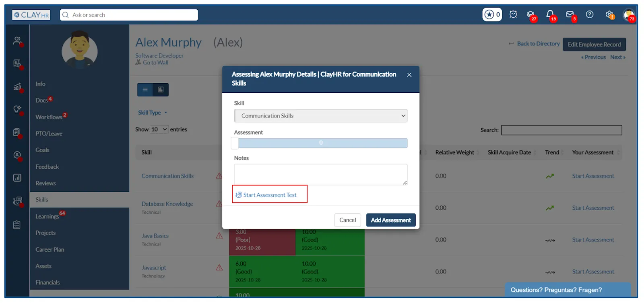Sort by Skill Acquire Date column
Image resolution: width=644 pixels, height=303 pixels.
coord(509,153)
